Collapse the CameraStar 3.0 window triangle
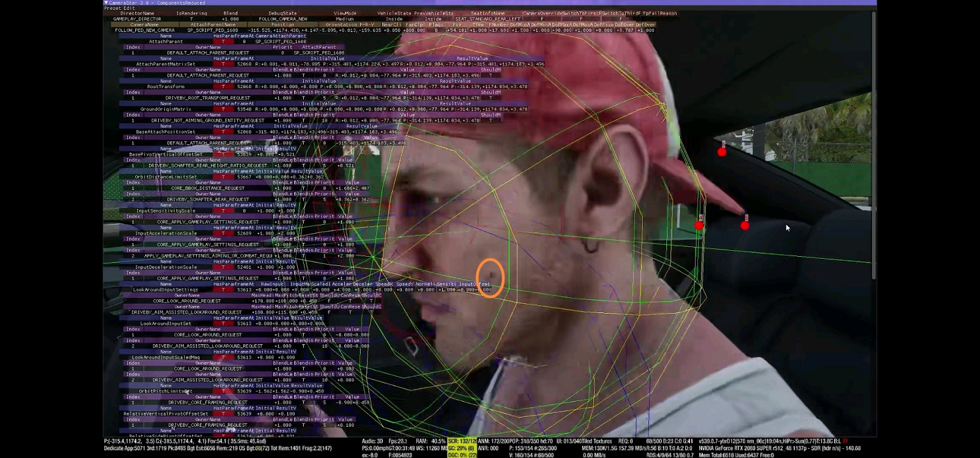Viewport: 980px width, 458px height. click(106, 3)
